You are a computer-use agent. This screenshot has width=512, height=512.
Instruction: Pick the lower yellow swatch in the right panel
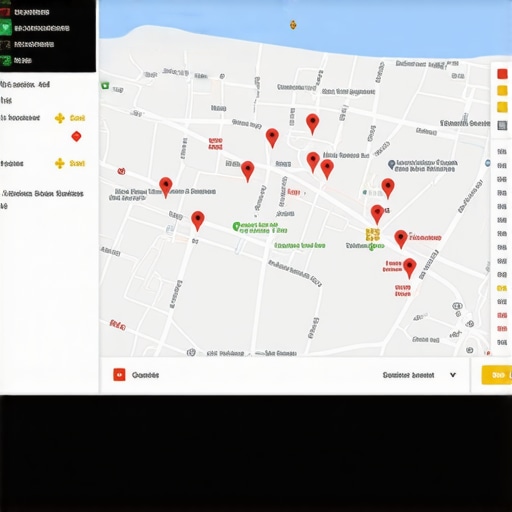[502, 107]
